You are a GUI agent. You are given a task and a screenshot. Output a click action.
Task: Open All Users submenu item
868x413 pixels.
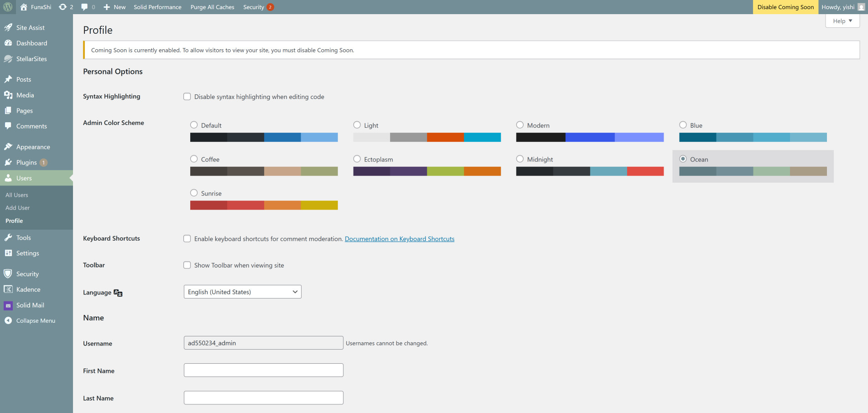pyautogui.click(x=17, y=195)
